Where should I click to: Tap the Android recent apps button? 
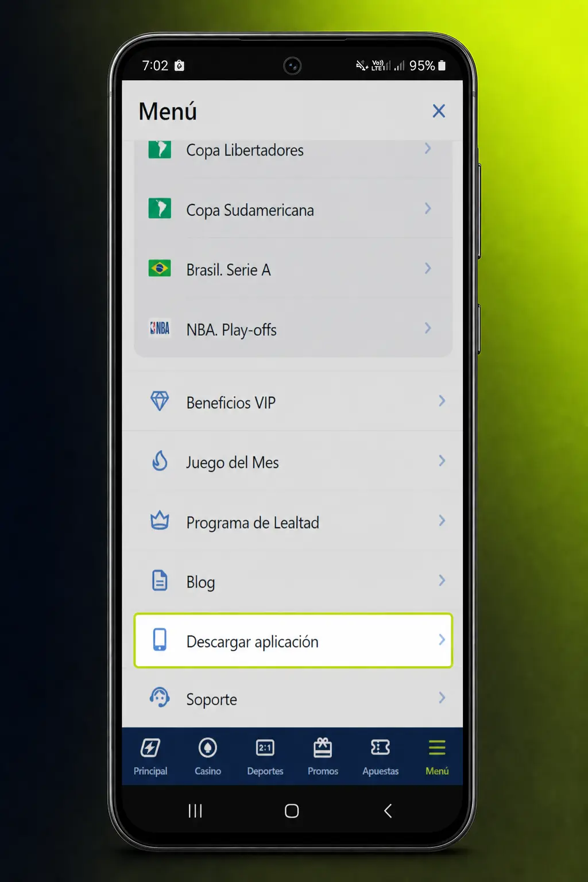[195, 811]
